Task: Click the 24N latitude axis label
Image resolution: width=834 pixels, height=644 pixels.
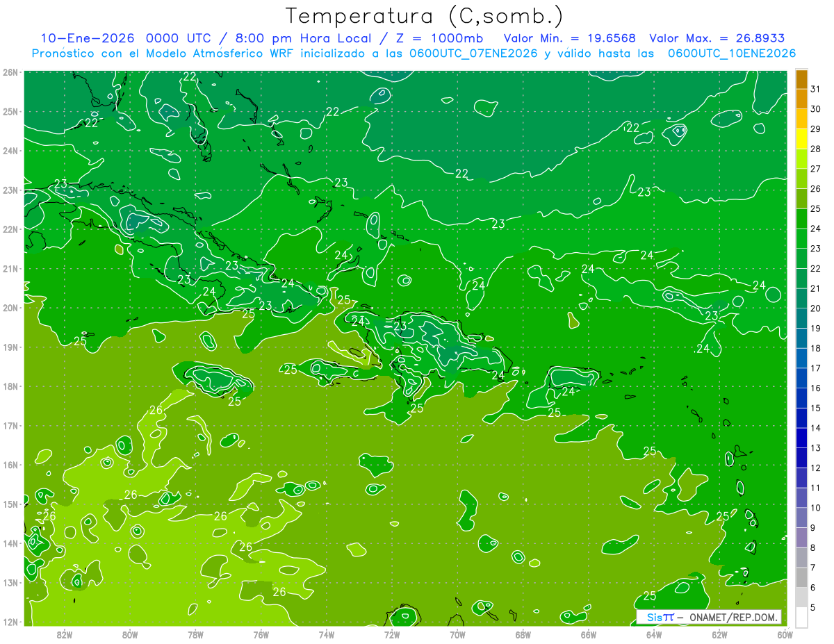Action: (10, 151)
